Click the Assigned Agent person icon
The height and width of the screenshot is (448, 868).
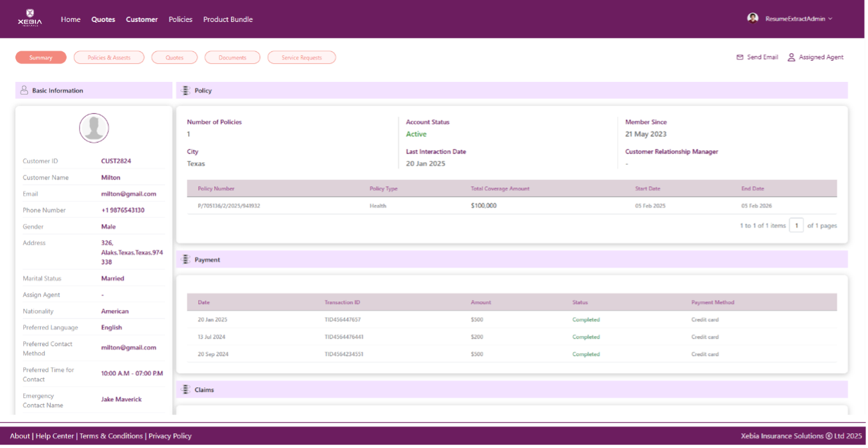(x=791, y=57)
